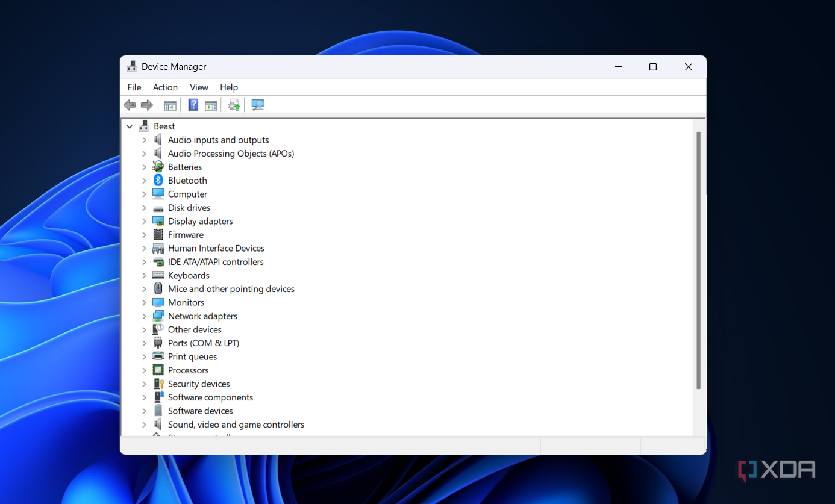Expand the Software components category
Viewport: 835px width, 504px height.
pos(144,397)
